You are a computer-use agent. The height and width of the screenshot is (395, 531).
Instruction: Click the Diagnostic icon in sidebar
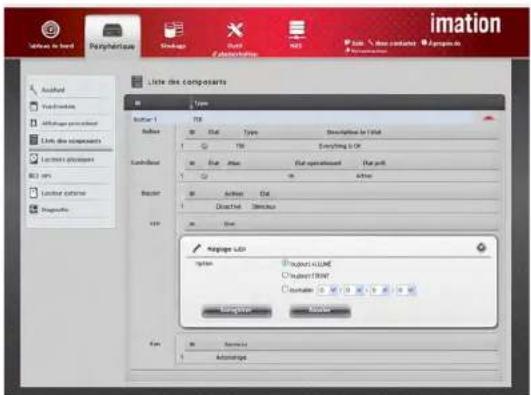point(34,209)
